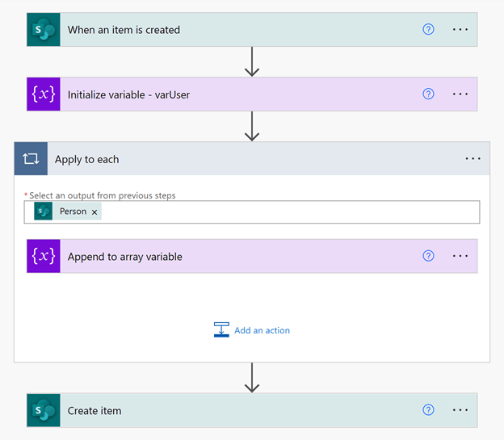Click the loop icon on Apply to each
The width and height of the screenshot is (504, 440).
click(x=31, y=159)
